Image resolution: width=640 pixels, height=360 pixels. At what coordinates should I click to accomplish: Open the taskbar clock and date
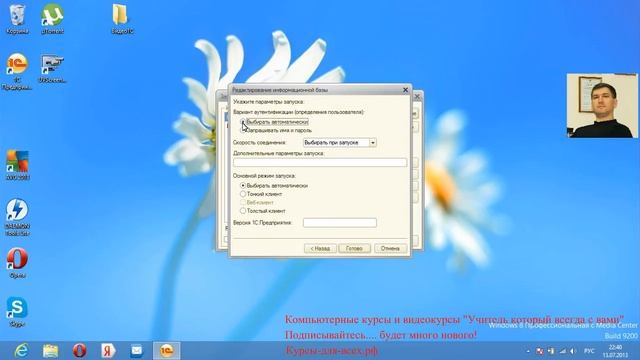615,351
